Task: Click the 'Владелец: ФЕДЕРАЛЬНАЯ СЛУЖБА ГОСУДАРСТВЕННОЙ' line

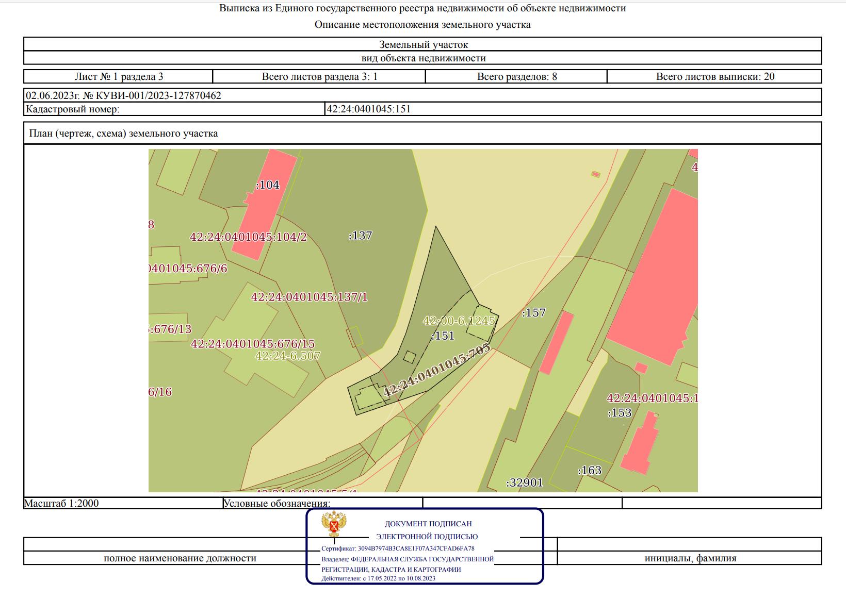Action: [408, 559]
